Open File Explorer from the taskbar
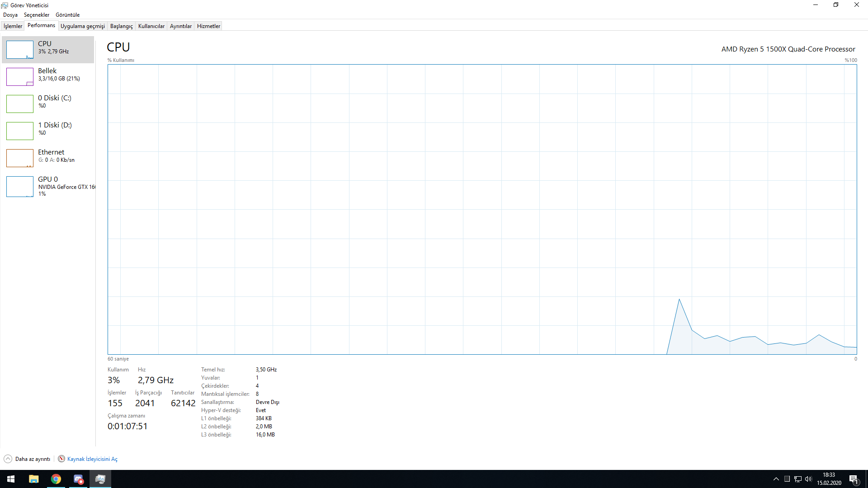Viewport: 868px width, 488px height. [x=34, y=479]
